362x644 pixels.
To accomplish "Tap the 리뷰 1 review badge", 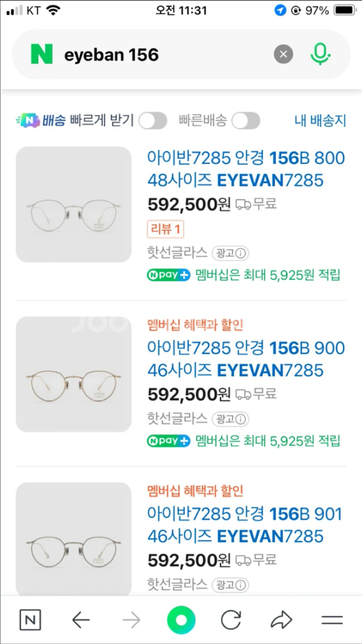I will 165,229.
